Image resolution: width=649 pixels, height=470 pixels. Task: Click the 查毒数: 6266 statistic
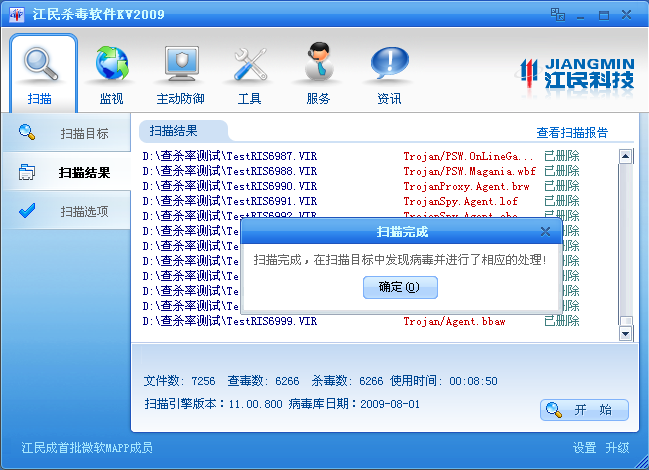tap(263, 381)
